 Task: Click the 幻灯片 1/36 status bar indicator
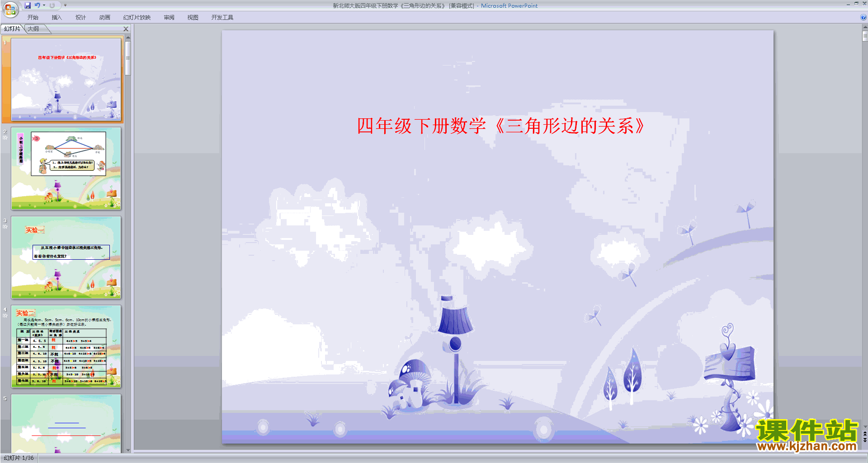(x=19, y=458)
